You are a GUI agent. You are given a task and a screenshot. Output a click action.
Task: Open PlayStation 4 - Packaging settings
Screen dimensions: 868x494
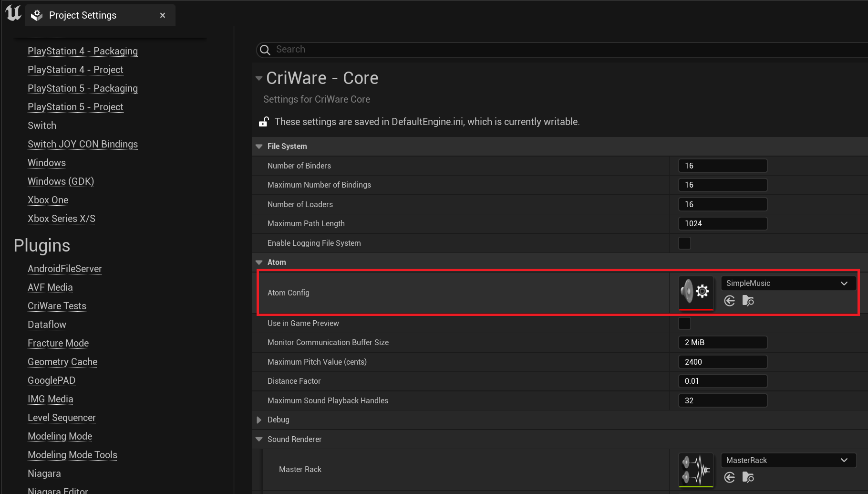(83, 51)
